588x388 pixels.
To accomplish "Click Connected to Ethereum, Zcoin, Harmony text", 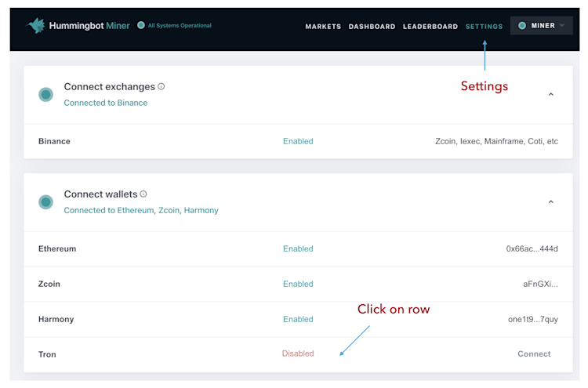I will click(141, 210).
